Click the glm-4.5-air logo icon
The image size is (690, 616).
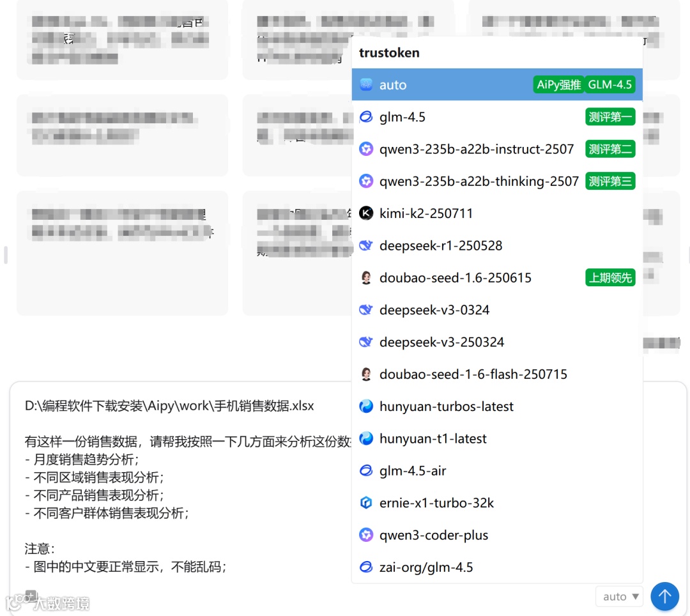point(366,470)
